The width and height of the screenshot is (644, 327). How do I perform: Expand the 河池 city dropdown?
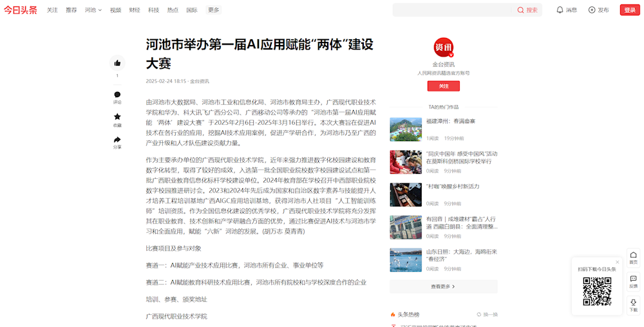click(93, 10)
